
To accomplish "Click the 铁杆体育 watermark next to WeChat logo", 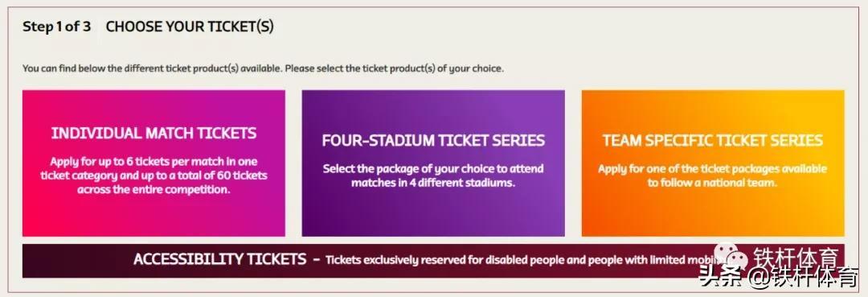I will click(796, 258).
